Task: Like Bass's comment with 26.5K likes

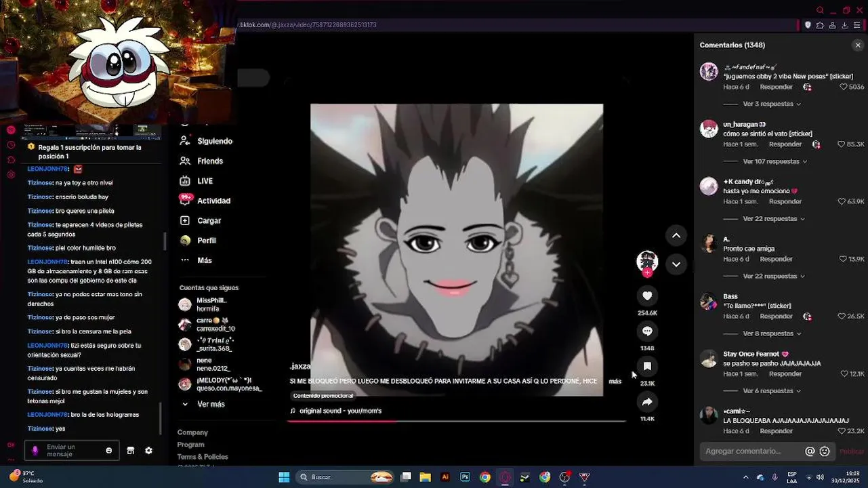Action: pyautogui.click(x=842, y=317)
